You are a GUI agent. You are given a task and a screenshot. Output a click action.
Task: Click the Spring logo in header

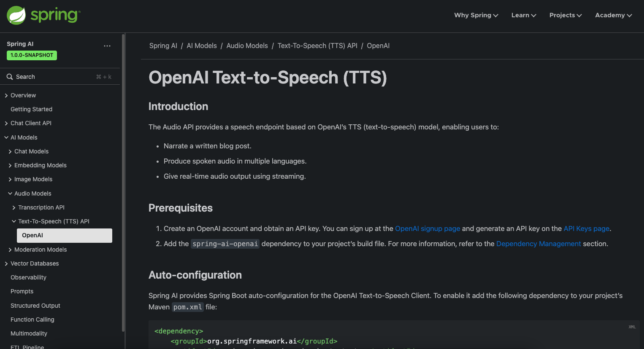tap(43, 16)
